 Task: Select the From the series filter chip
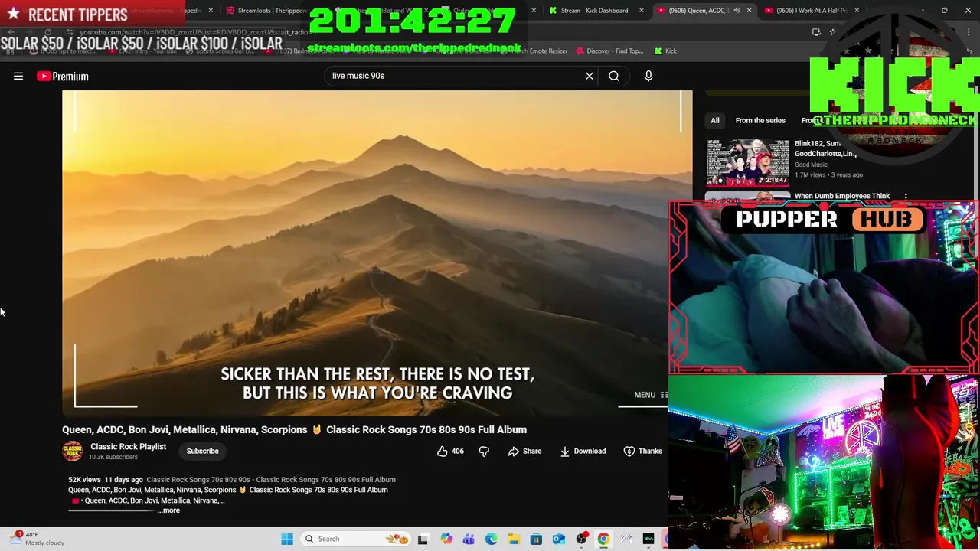760,120
